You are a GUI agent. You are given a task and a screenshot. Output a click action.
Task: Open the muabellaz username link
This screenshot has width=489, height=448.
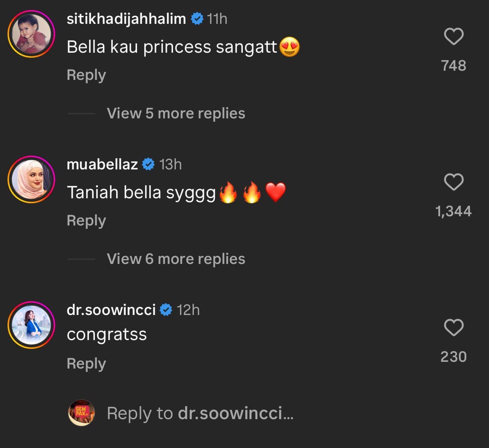tap(102, 164)
